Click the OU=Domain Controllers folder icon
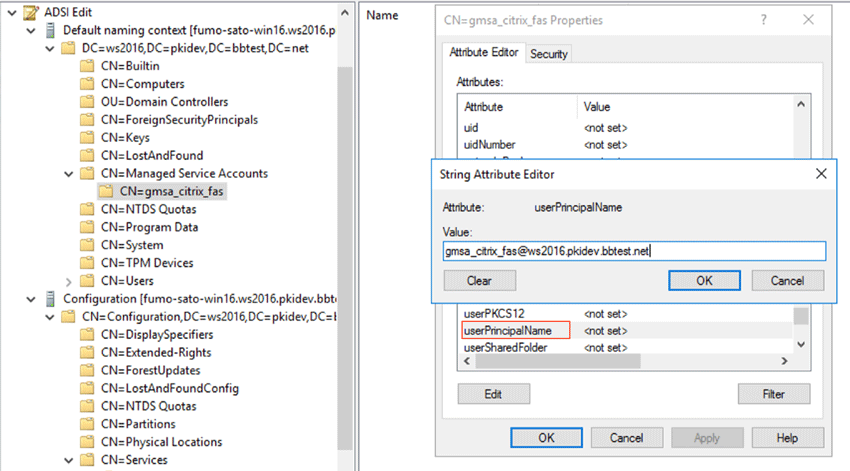The image size is (850, 471). pyautogui.click(x=88, y=102)
